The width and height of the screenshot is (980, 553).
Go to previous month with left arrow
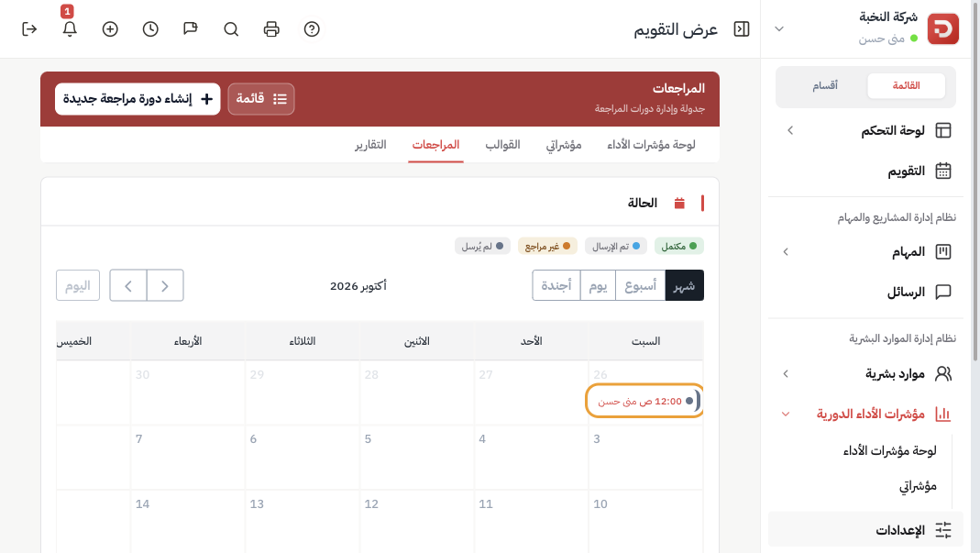[x=128, y=285]
